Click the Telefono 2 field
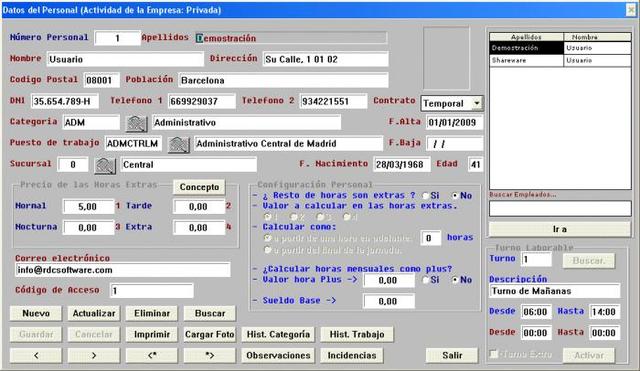640x371 pixels. tap(333, 102)
